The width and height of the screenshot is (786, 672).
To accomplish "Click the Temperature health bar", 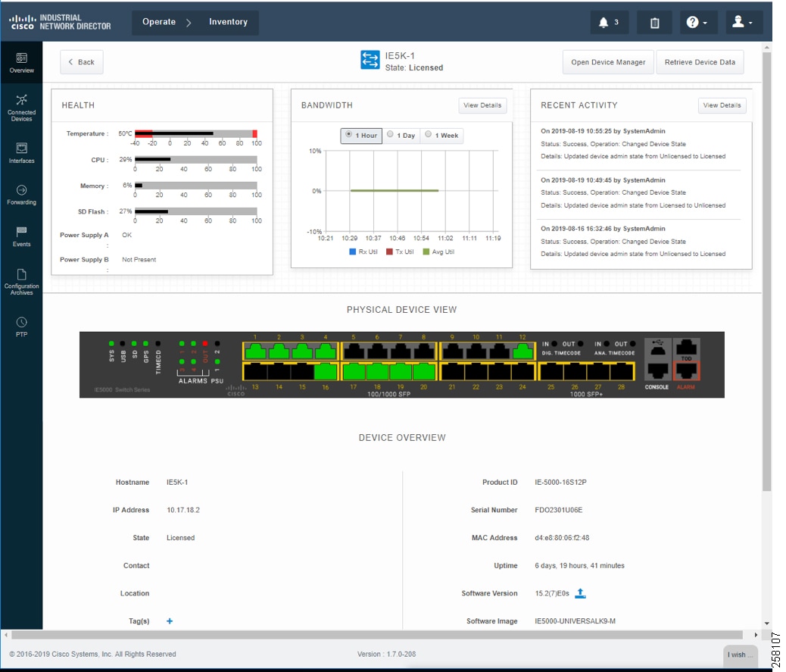I will click(196, 133).
